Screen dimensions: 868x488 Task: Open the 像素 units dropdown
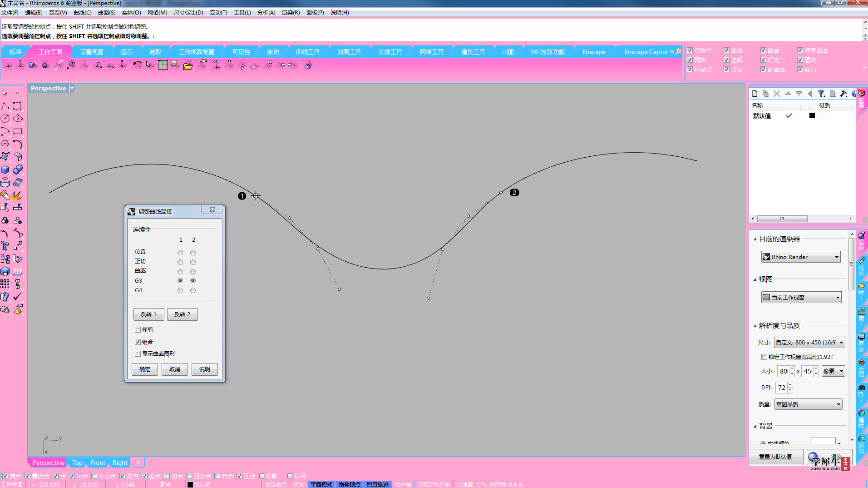[x=833, y=371]
